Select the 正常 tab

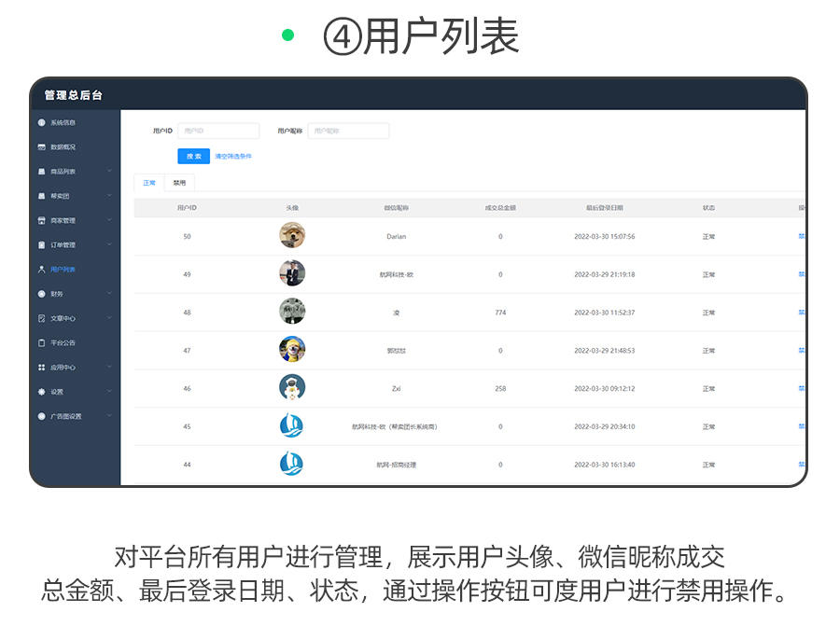point(149,183)
